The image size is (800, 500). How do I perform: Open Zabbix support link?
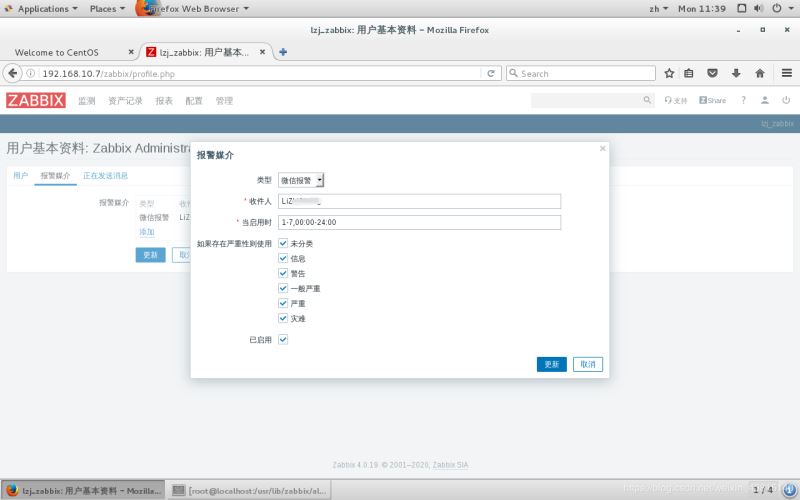pos(676,101)
